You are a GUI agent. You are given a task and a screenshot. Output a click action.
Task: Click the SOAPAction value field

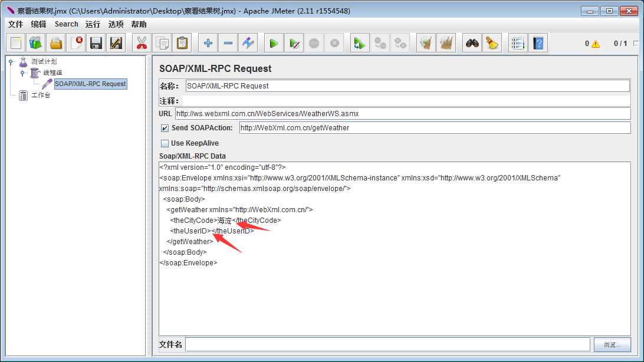click(x=435, y=128)
